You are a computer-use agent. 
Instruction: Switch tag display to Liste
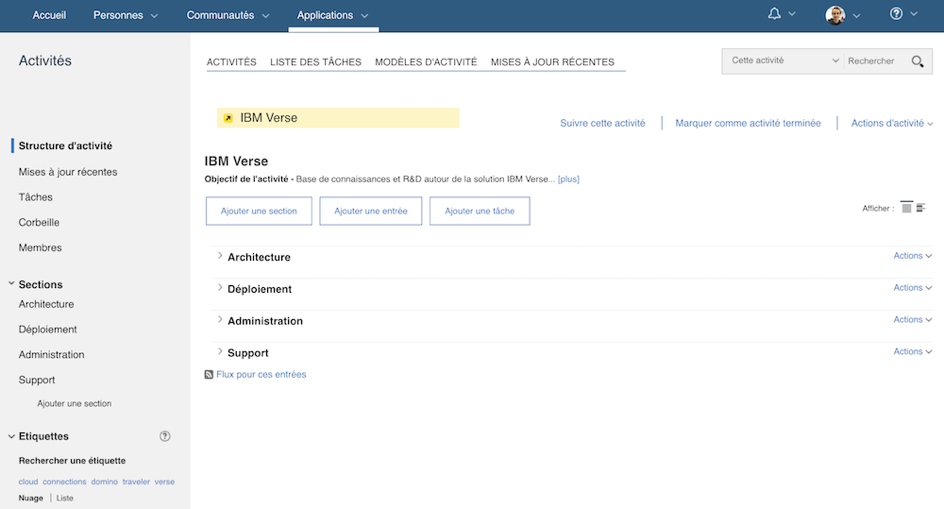tap(65, 498)
